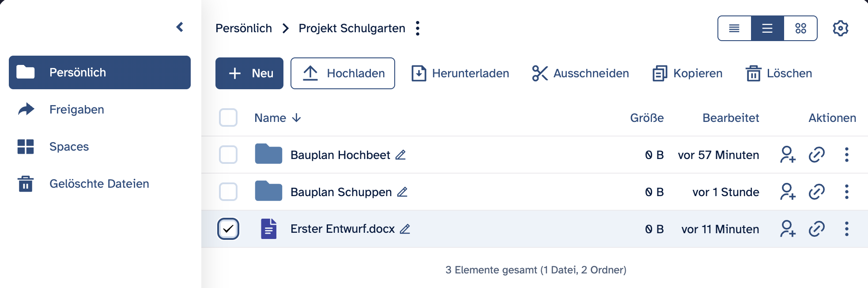The height and width of the screenshot is (288, 868).
Task: Share Bauplan Hochbeet with people
Action: click(788, 155)
